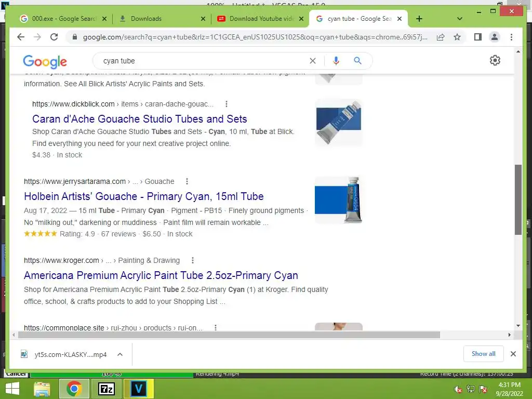Click the jerrysartarama.com result URL

[99, 181]
